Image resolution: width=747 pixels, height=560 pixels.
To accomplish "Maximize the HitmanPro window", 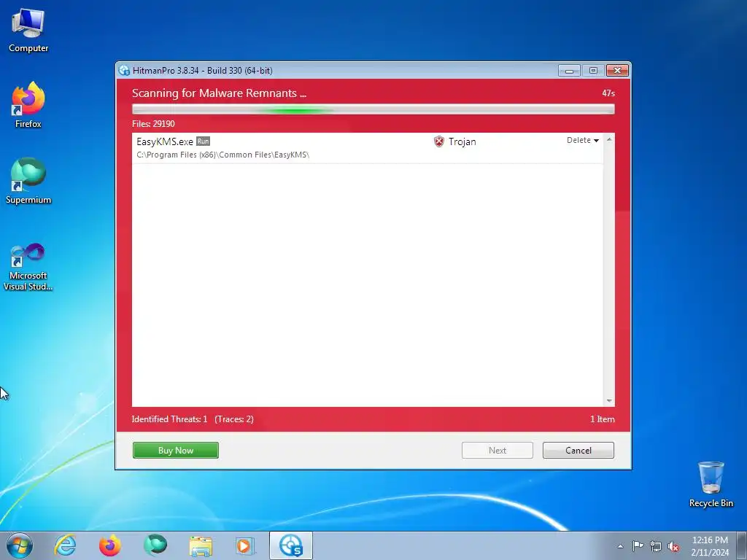I will [593, 71].
